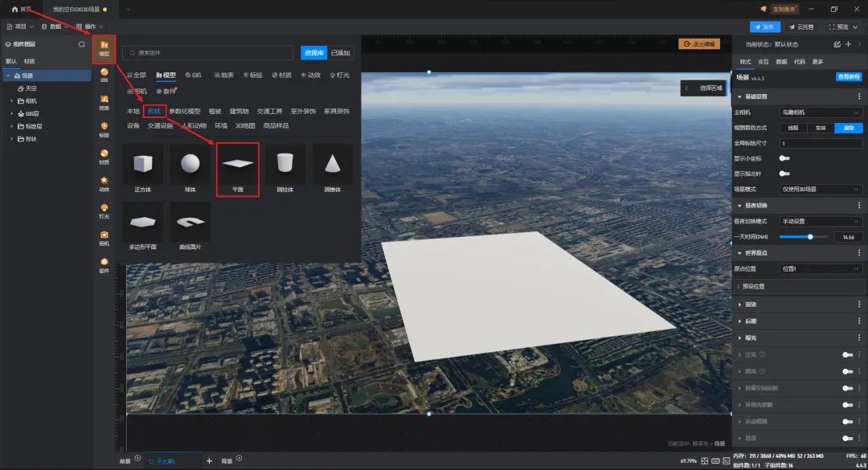Viewport: 868px width, 470px height.
Task: Click the fit-to-screen icon in the status bar
Action: tap(704, 461)
